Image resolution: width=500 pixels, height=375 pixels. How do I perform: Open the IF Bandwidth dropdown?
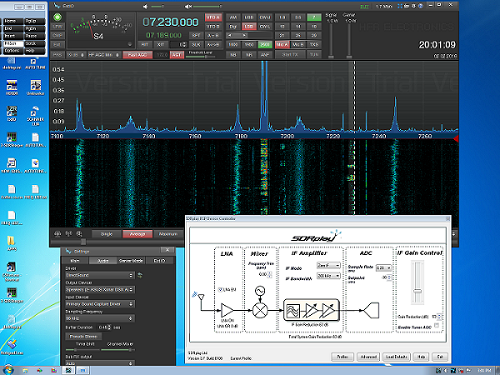328,276
